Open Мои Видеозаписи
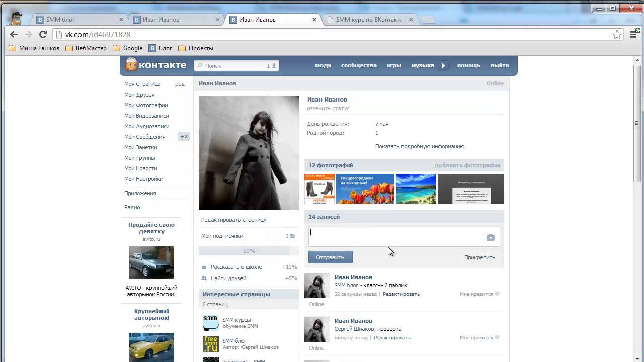644x362 pixels. (x=146, y=116)
